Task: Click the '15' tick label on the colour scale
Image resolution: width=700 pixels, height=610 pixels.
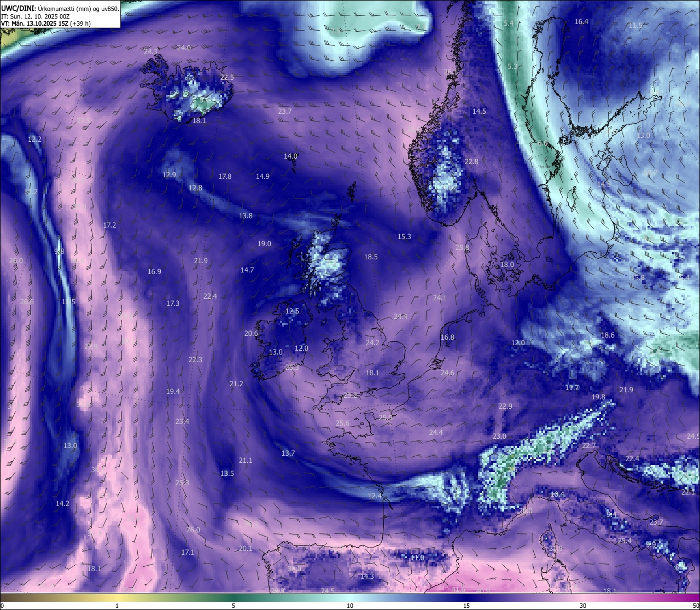Action: 466,606
